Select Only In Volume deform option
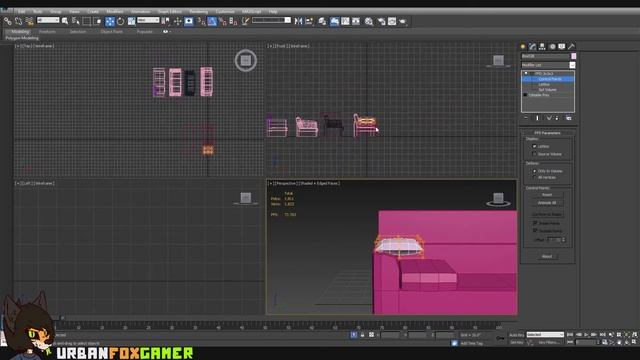The image size is (640, 360). coord(534,171)
